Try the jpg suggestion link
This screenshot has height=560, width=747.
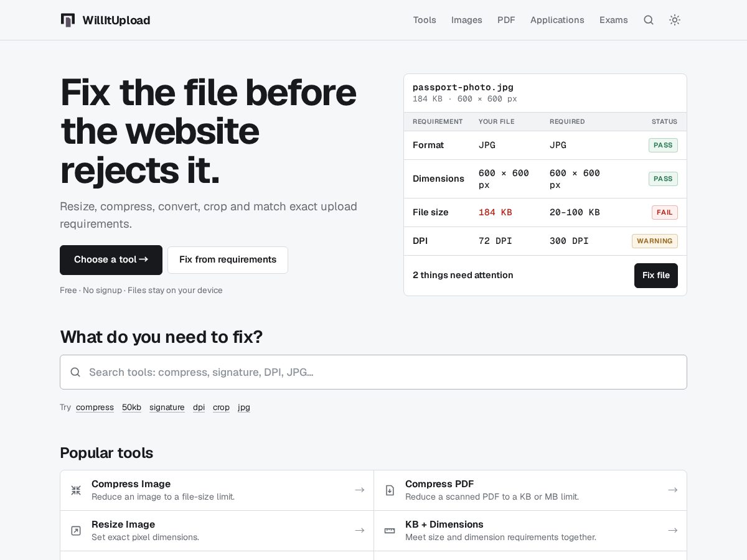(244, 408)
